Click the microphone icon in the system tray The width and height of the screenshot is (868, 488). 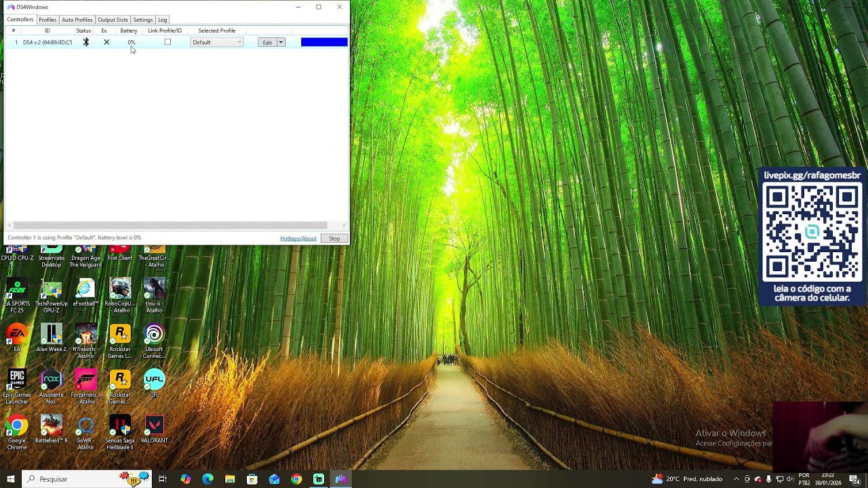(768, 479)
